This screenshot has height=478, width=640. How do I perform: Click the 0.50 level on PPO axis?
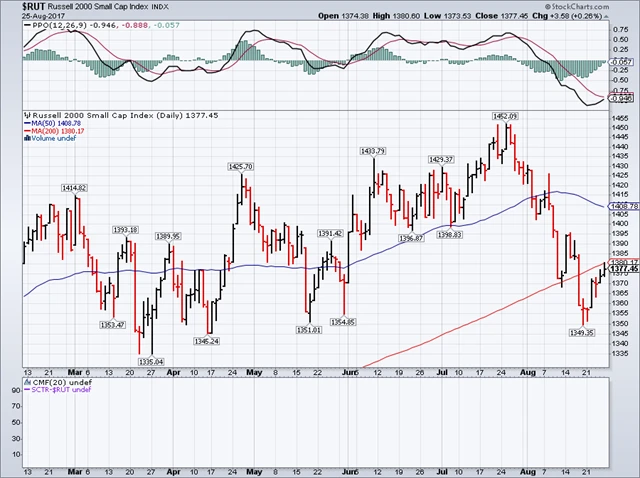click(621, 40)
